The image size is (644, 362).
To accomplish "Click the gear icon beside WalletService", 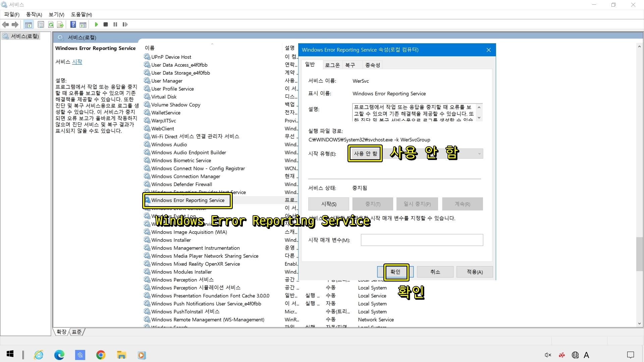I will [147, 113].
